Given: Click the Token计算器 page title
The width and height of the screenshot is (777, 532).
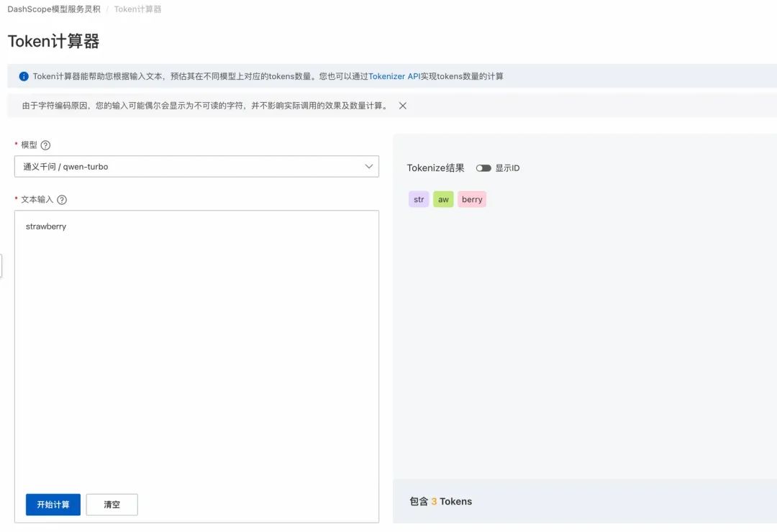Looking at the screenshot, I should (53, 41).
